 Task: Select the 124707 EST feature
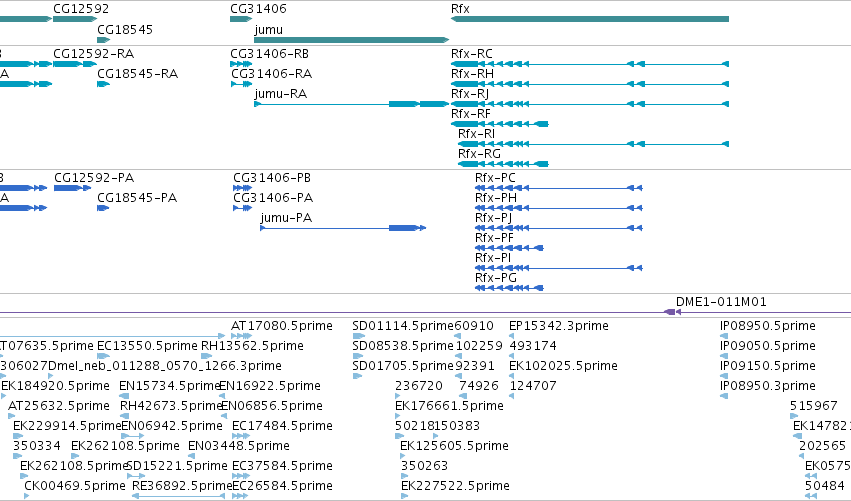[x=512, y=396]
